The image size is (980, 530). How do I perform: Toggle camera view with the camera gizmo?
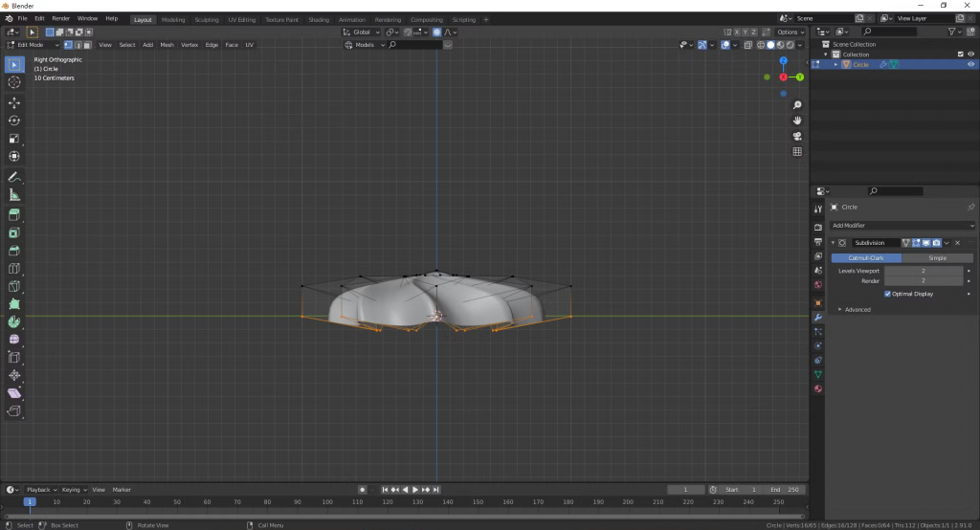(797, 136)
